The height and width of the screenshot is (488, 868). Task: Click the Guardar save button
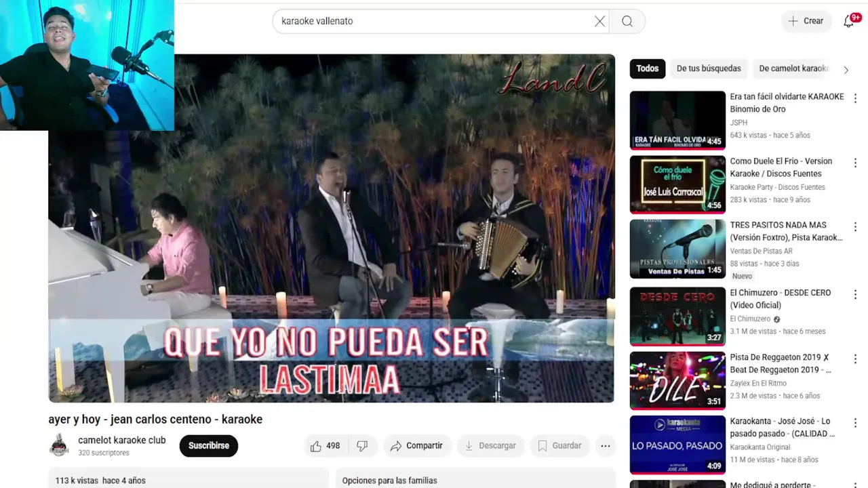coord(559,446)
